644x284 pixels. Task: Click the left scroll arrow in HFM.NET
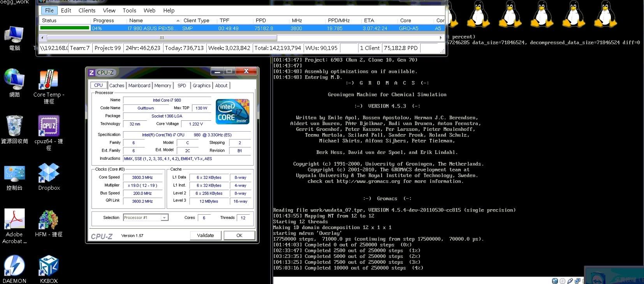(x=42, y=38)
